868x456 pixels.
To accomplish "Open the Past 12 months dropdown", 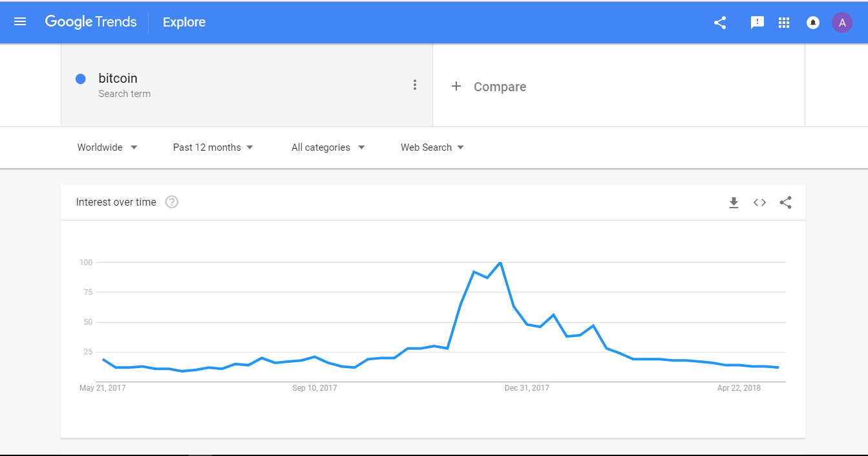I will pos(213,147).
